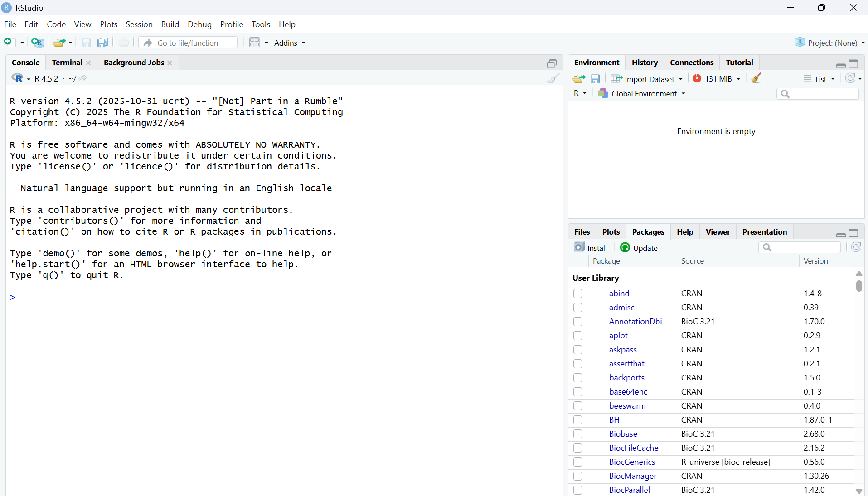Click the load workspace folder icon
The image size is (868, 496).
(x=579, y=79)
